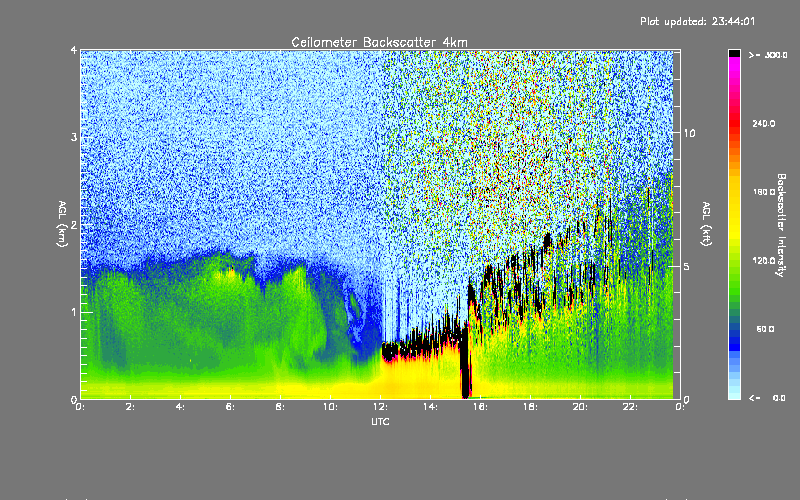Click the '1' km label on left axis
Screen dimensions: 800x500
click(x=74, y=312)
